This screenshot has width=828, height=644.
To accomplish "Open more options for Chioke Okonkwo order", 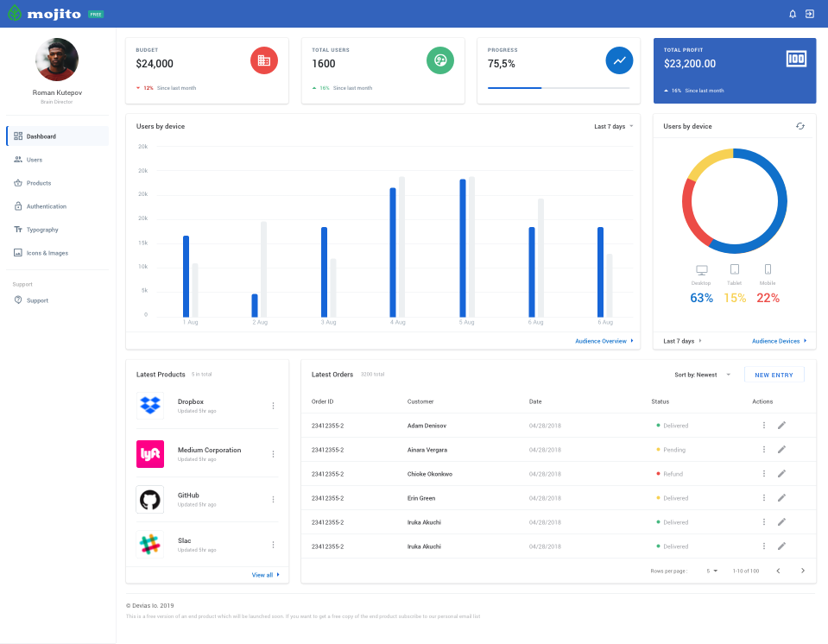I will 764,474.
